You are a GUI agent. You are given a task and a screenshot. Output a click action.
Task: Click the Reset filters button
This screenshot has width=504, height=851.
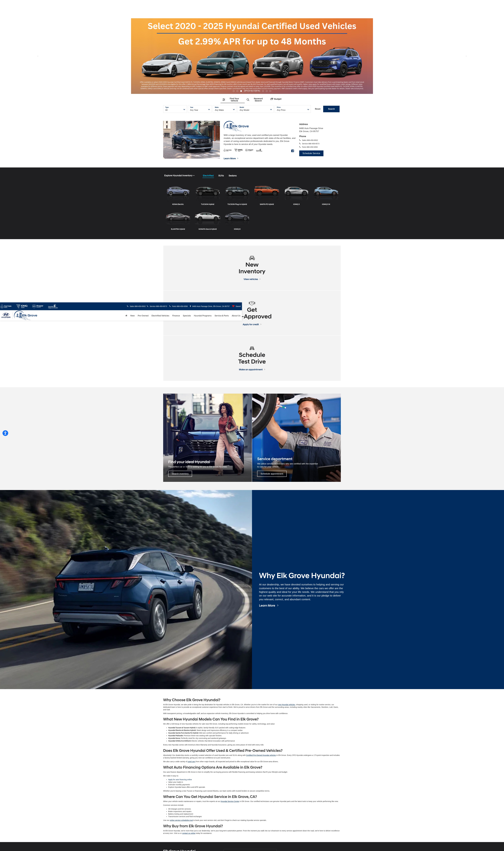tap(318, 109)
